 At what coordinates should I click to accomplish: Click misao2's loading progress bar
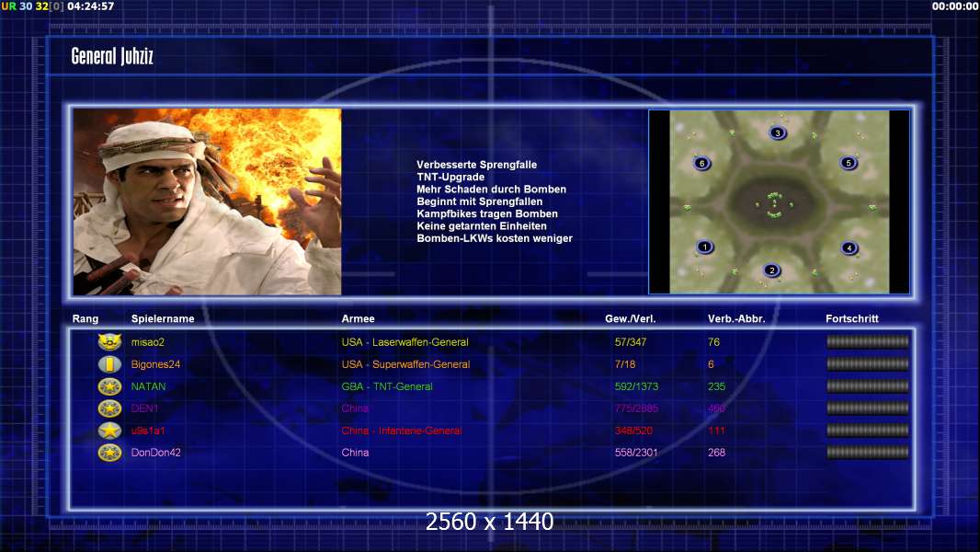pyautogui.click(x=868, y=341)
